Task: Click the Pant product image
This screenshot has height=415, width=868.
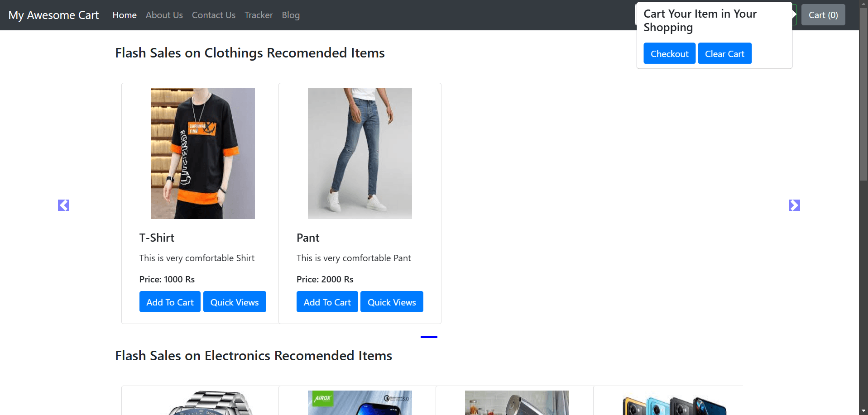Action: click(x=360, y=153)
